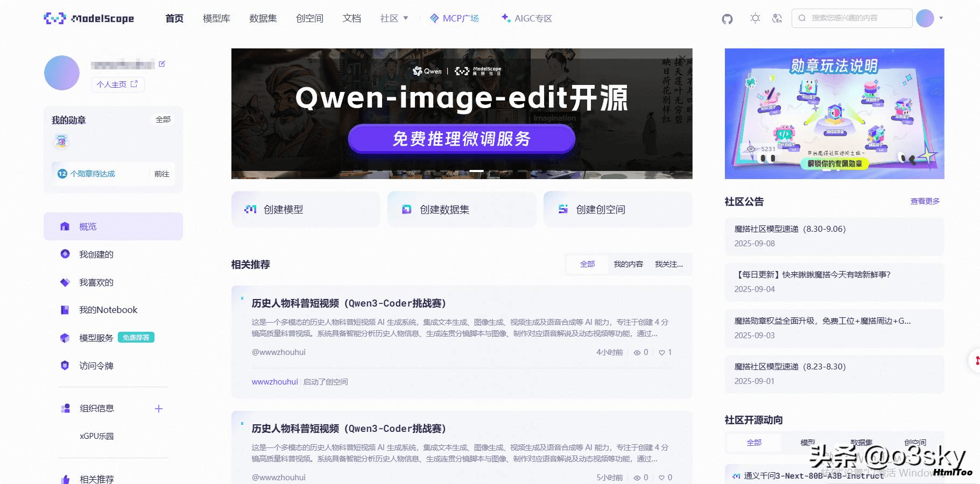Screen dimensions: 980x484
Task: Select 我关注... tab
Action: [x=669, y=264]
